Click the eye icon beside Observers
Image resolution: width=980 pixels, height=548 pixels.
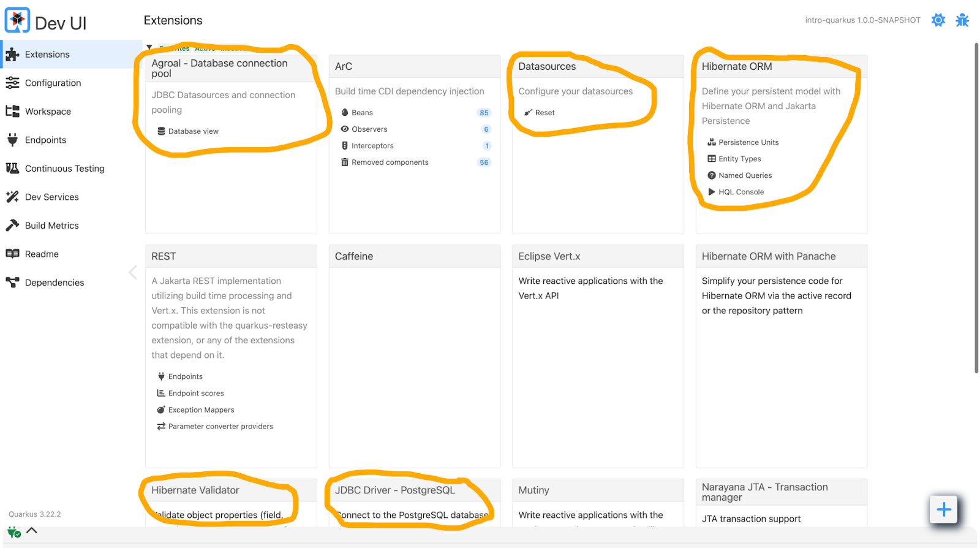pyautogui.click(x=345, y=129)
